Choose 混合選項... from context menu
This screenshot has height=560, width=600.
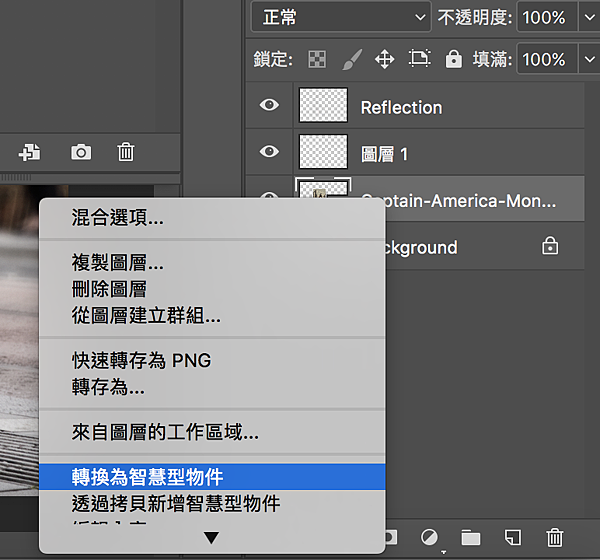[212, 217]
